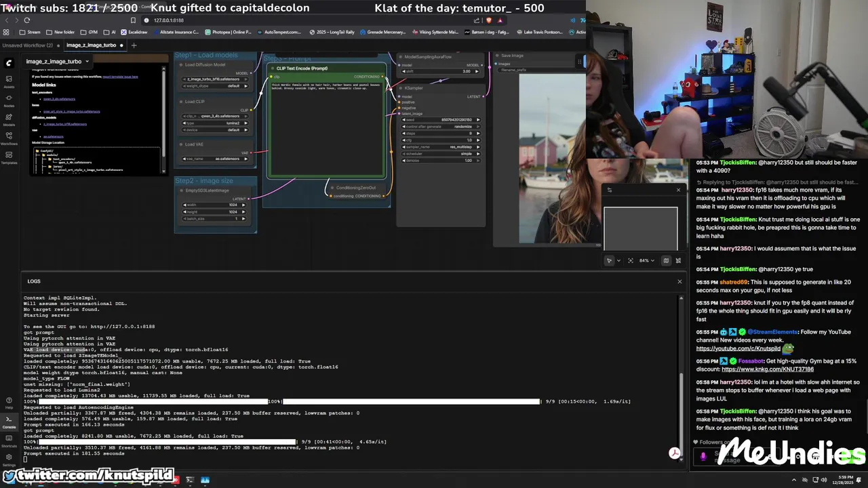Click the prompt text area in CLIP Text Encode
The height and width of the screenshot is (488, 868).
[327, 127]
